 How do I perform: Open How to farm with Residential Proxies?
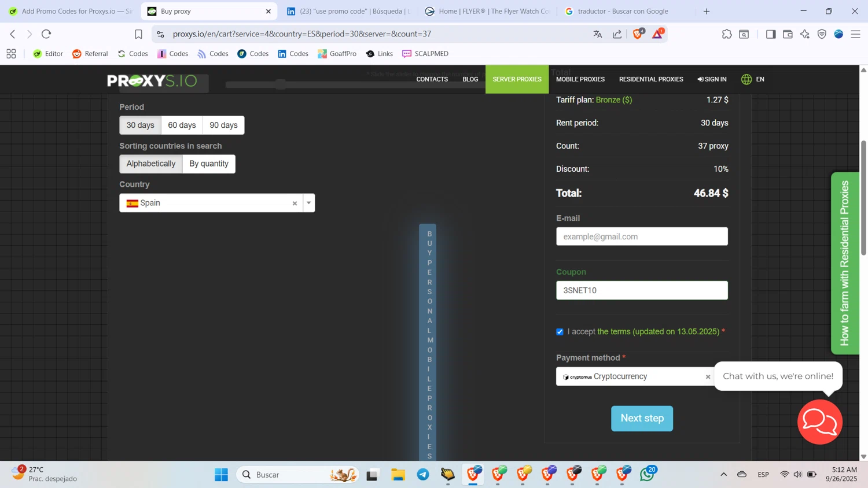pyautogui.click(x=845, y=263)
